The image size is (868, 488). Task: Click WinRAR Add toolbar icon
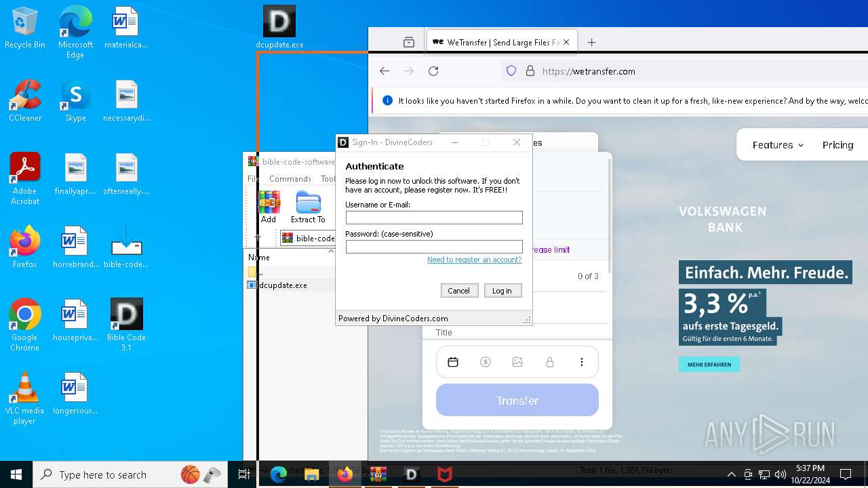point(269,207)
